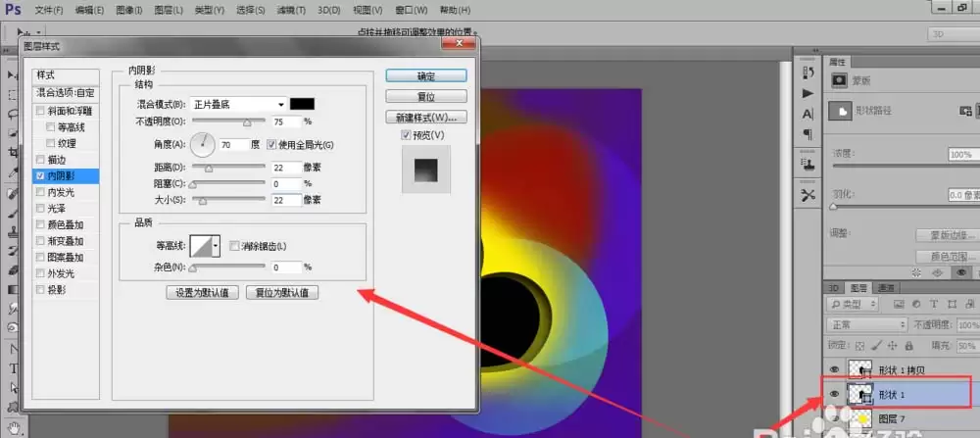Click the lock all padlock icon
980x438 pixels.
908,345
